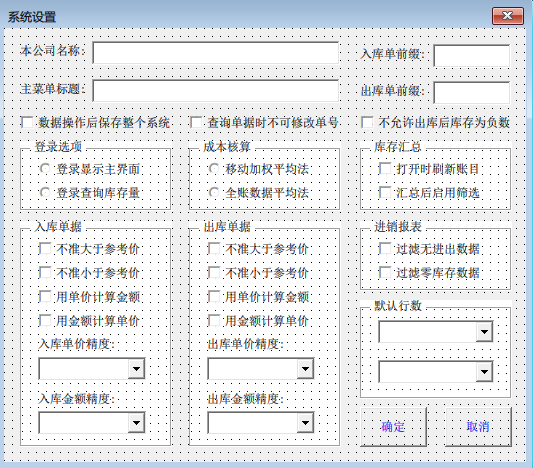Click the 取消 button
This screenshot has height=468, width=533.
coord(478,427)
